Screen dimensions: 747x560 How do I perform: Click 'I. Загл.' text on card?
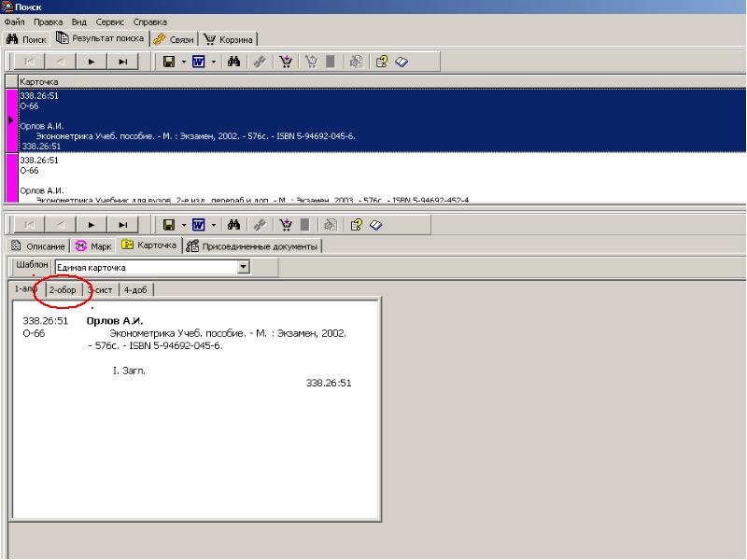129,371
